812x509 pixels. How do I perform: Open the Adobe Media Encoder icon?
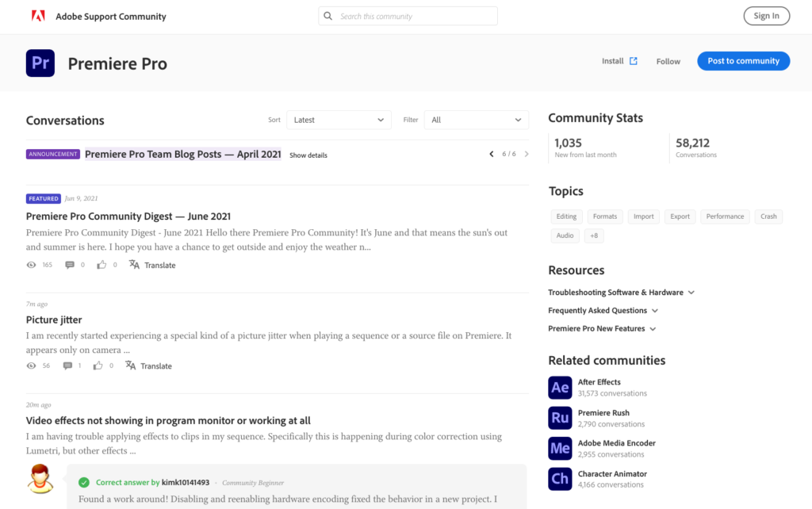560,449
